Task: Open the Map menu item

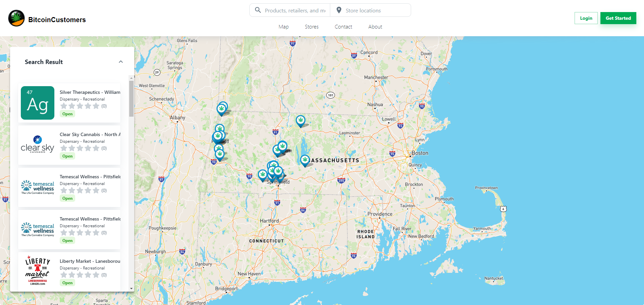Action: coord(283,27)
